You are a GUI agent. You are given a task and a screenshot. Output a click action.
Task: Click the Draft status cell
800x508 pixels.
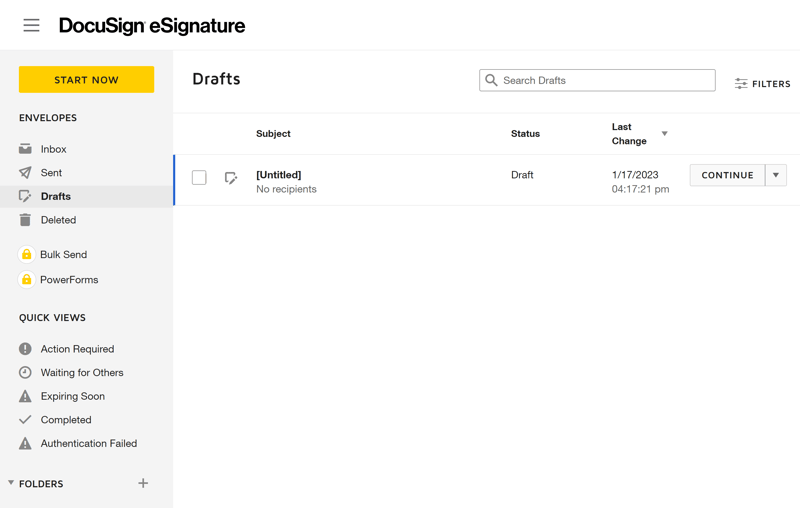point(522,174)
